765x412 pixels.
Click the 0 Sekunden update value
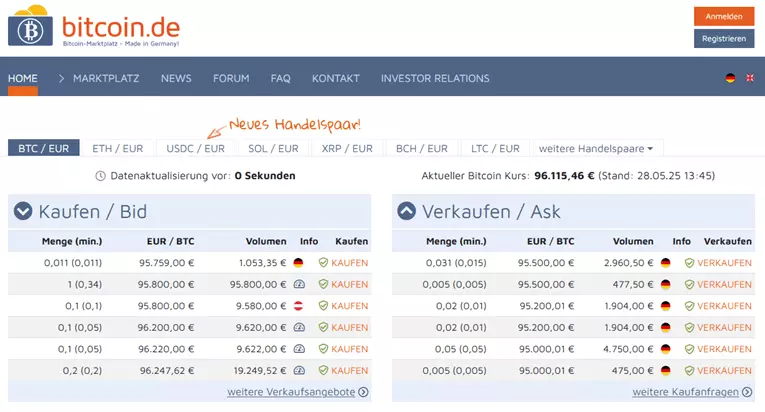coord(265,176)
